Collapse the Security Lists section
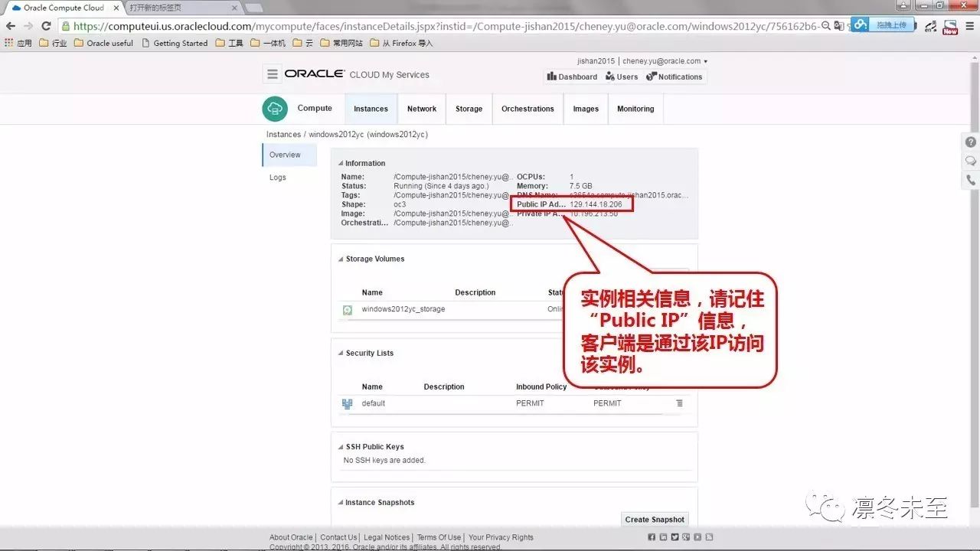This screenshot has height=551, width=980. click(x=341, y=353)
